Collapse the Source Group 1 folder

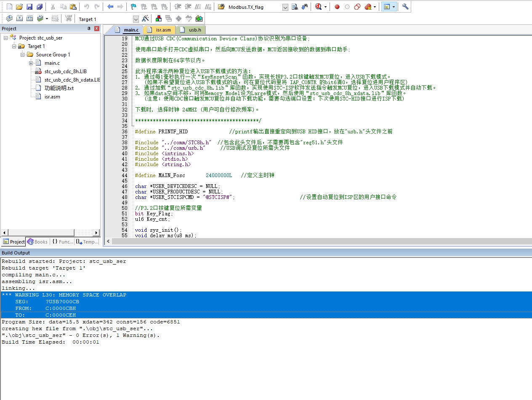pyautogui.click(x=23, y=55)
